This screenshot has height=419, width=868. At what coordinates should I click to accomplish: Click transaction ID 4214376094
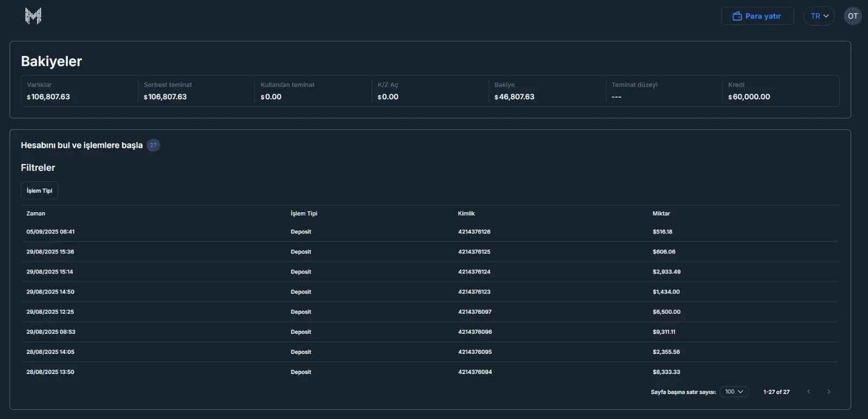pyautogui.click(x=475, y=372)
